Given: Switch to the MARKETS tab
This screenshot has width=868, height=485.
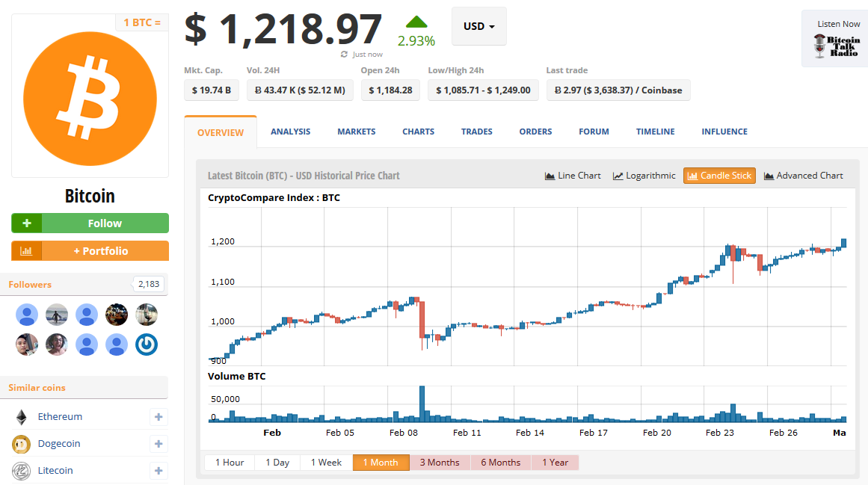Looking at the screenshot, I should point(356,132).
